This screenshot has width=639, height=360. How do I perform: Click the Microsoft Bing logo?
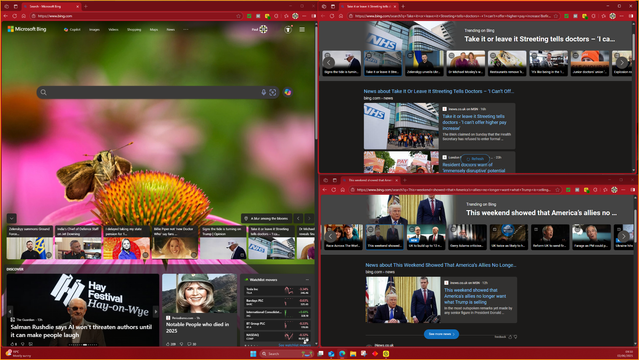(x=27, y=29)
